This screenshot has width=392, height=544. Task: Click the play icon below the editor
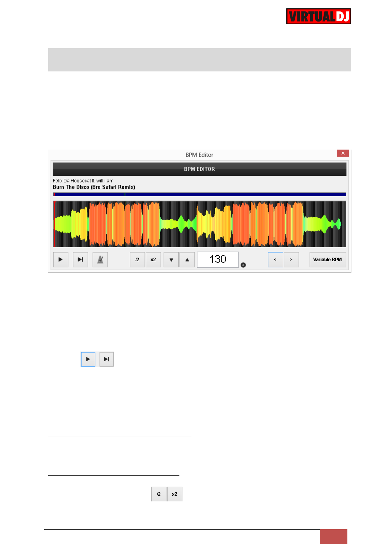click(88, 359)
